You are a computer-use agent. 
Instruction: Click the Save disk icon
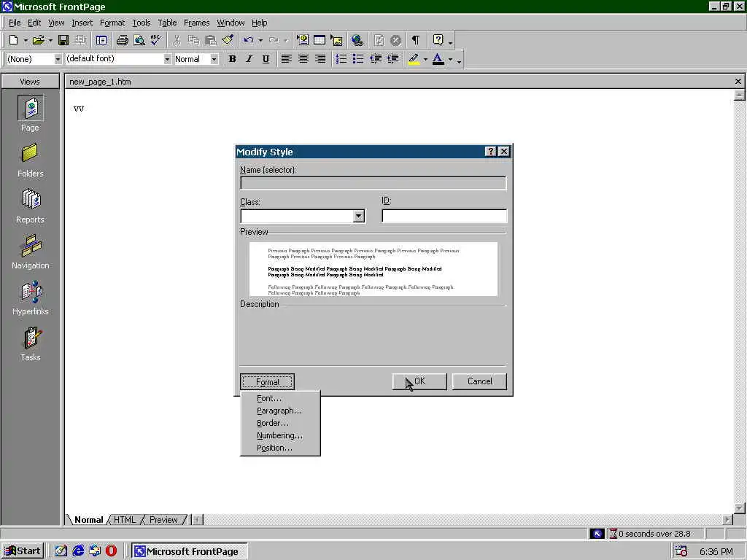tap(63, 41)
